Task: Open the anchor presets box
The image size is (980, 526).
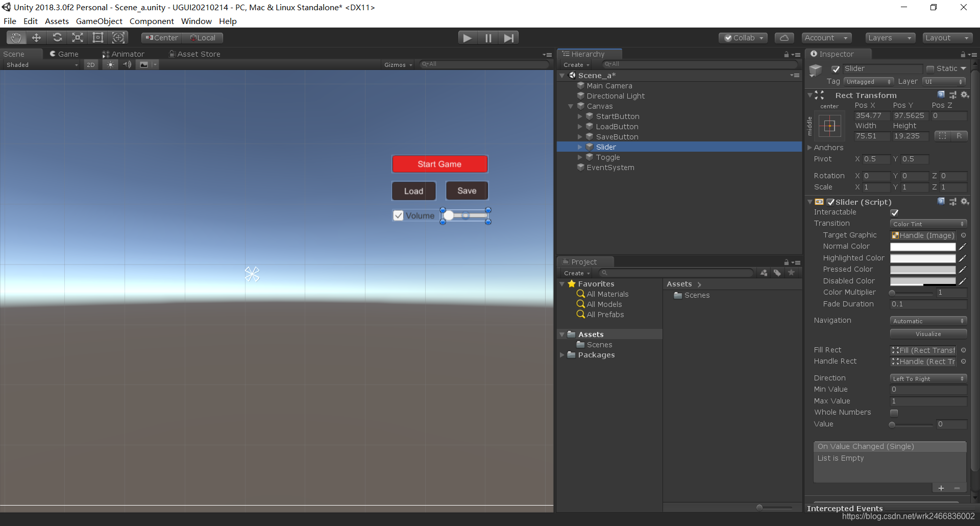Action: [829, 126]
